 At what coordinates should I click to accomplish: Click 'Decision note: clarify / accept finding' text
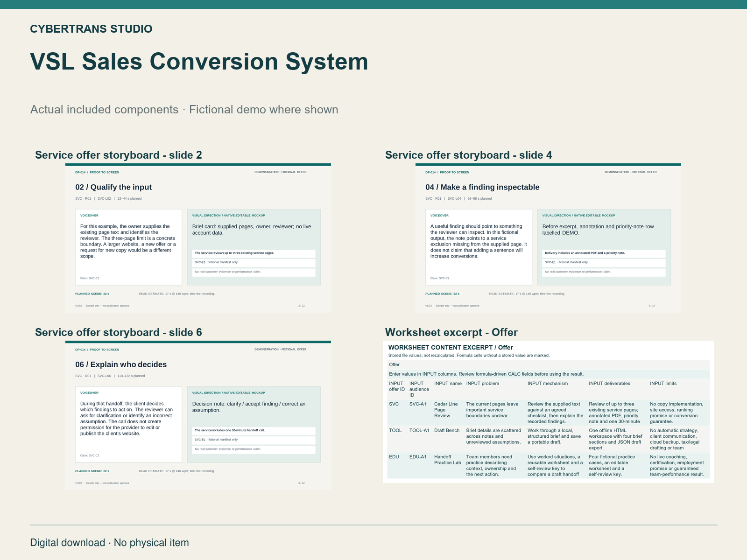point(249,407)
